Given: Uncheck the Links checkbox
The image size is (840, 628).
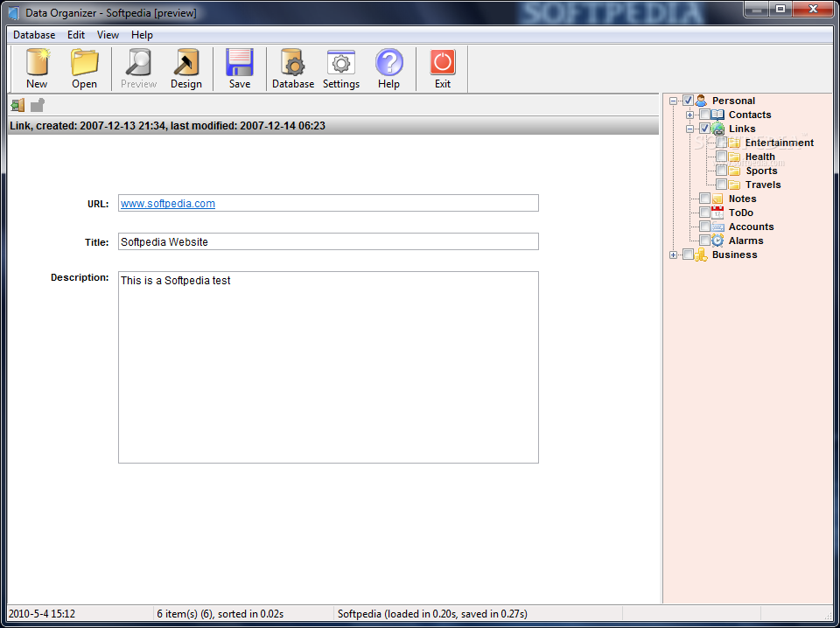Looking at the screenshot, I should coord(705,129).
